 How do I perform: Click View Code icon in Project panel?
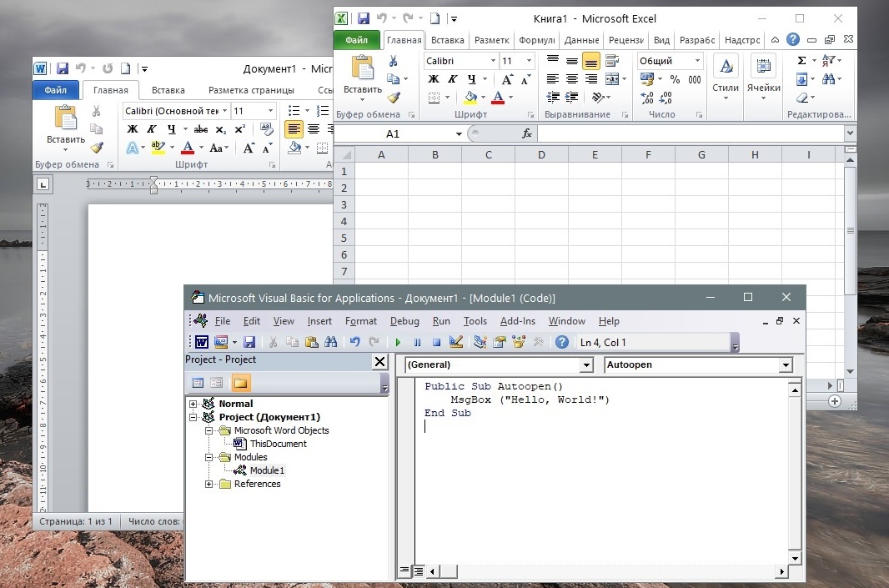[198, 383]
